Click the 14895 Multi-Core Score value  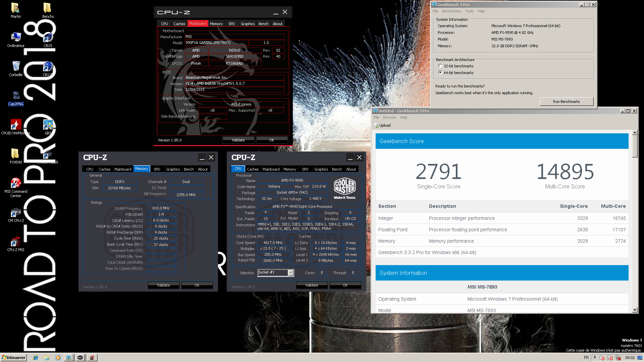(565, 172)
